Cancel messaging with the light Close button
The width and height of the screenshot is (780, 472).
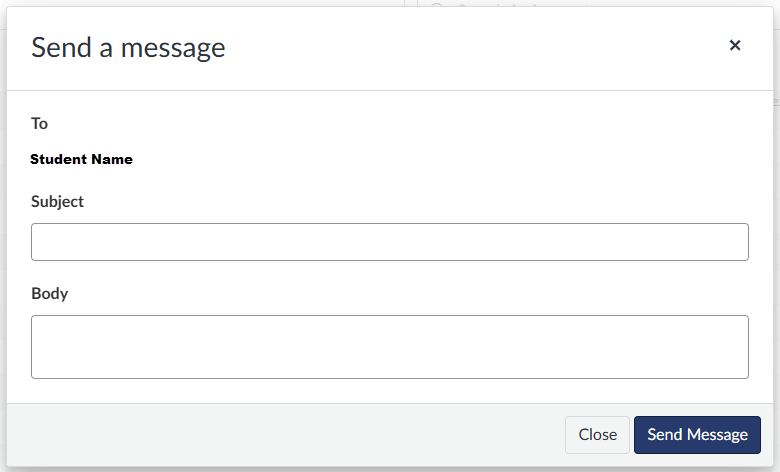tap(597, 435)
